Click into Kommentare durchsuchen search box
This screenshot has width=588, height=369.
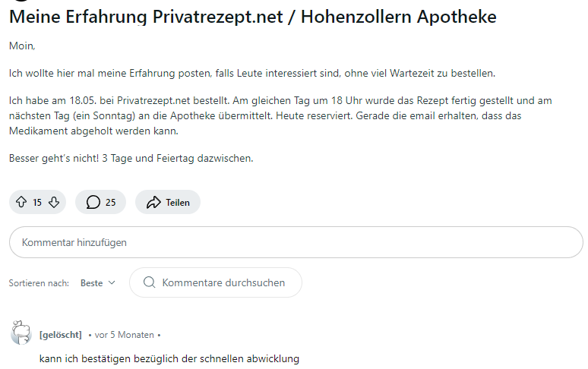click(x=223, y=282)
